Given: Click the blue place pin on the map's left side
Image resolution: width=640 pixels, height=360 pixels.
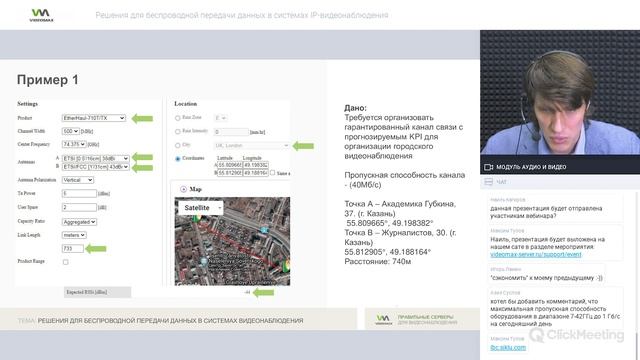Looking at the screenshot, I should tap(203, 261).
